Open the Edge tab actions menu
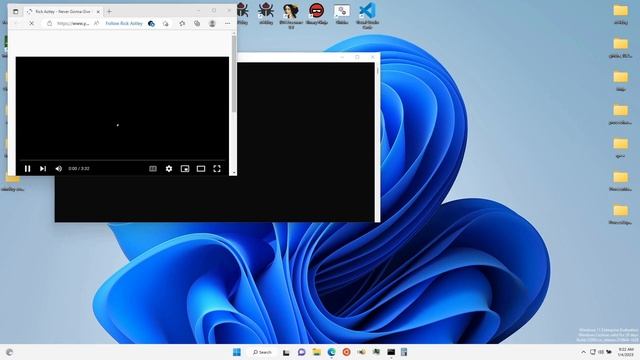Screen dimensions: 640x360 click(x=16, y=11)
